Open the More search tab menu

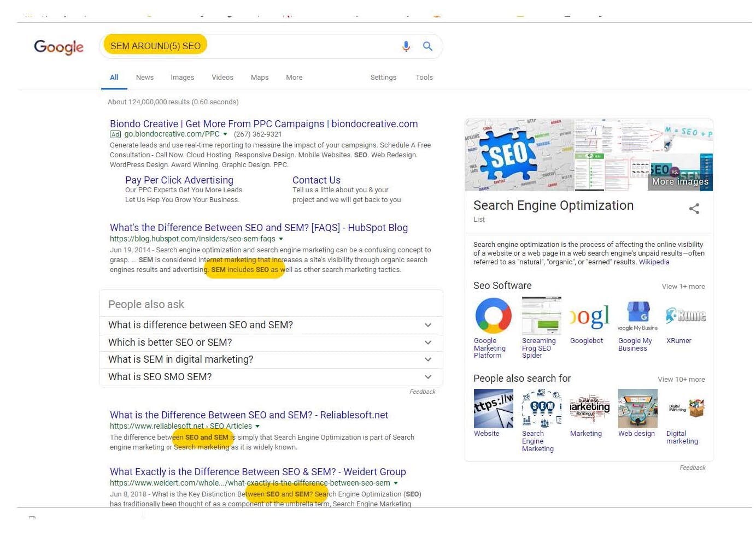click(294, 78)
